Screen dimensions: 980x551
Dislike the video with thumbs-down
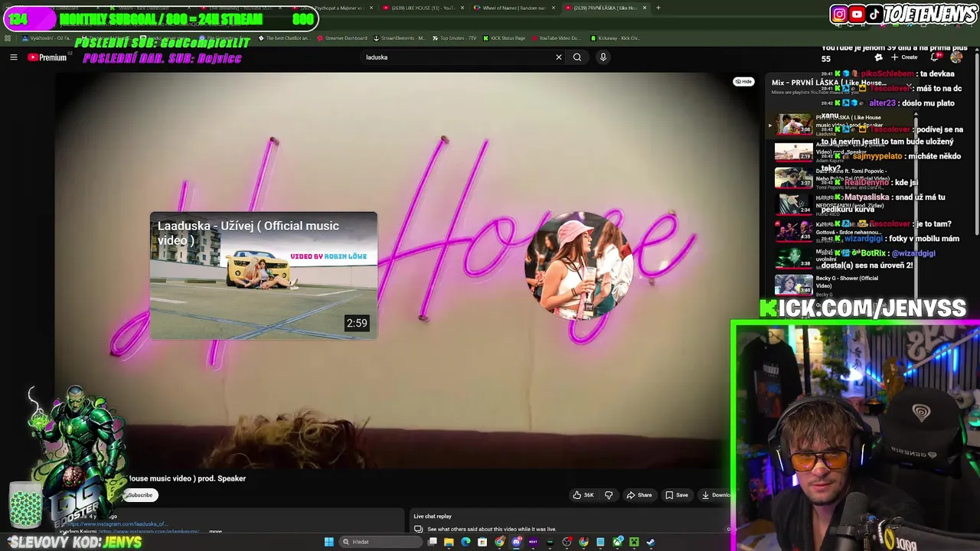pyautogui.click(x=609, y=495)
